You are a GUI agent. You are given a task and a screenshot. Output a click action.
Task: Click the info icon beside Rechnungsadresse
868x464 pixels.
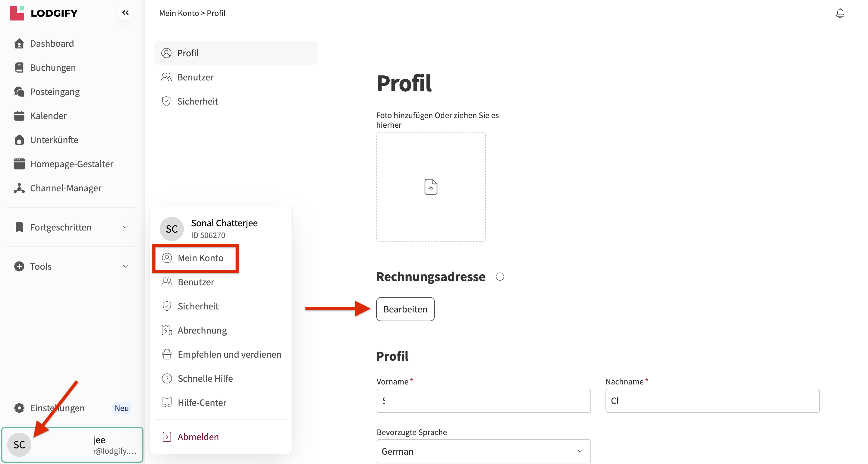coord(500,277)
